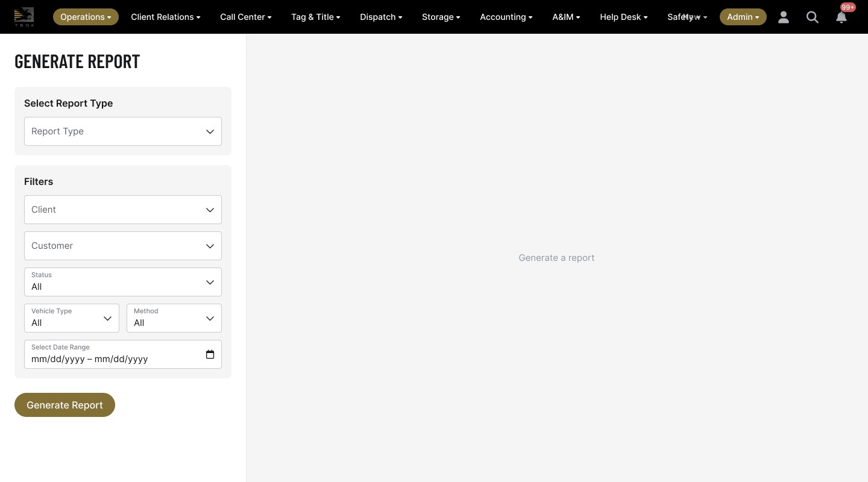Open the Operations menu
Image resolution: width=868 pixels, height=482 pixels.
(86, 17)
